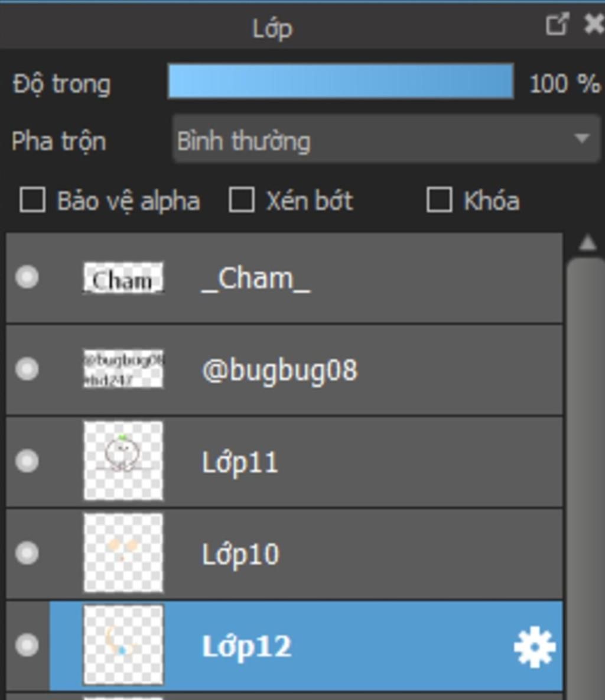Undock the Lớp panel with pop-out icon
The width and height of the screenshot is (605, 700).
pos(557,24)
